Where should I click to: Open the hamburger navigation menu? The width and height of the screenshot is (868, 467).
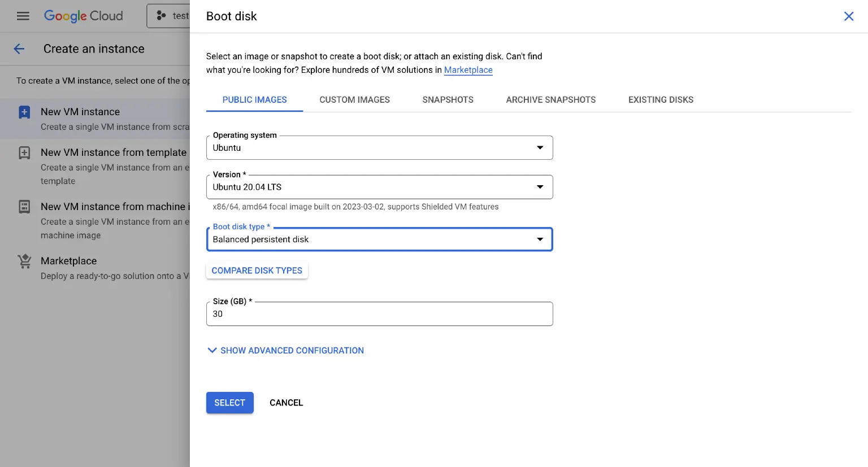click(x=23, y=16)
